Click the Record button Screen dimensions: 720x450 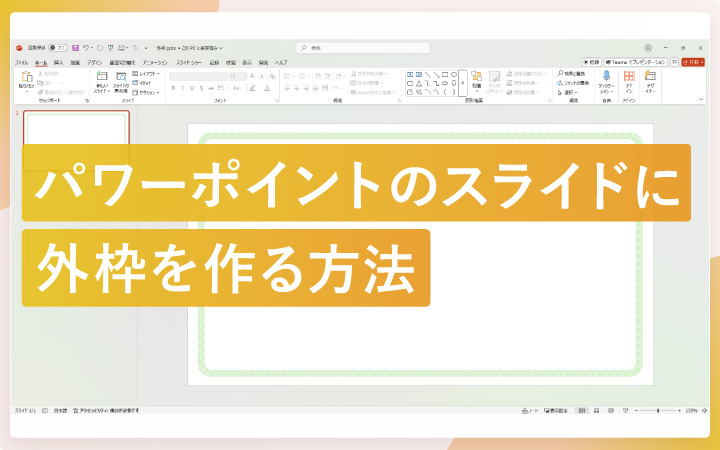click(592, 62)
